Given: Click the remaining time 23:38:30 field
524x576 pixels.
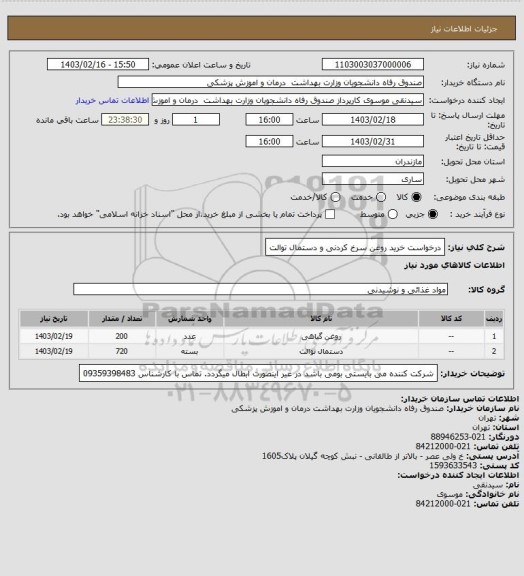Looking at the screenshot, I should [x=125, y=120].
